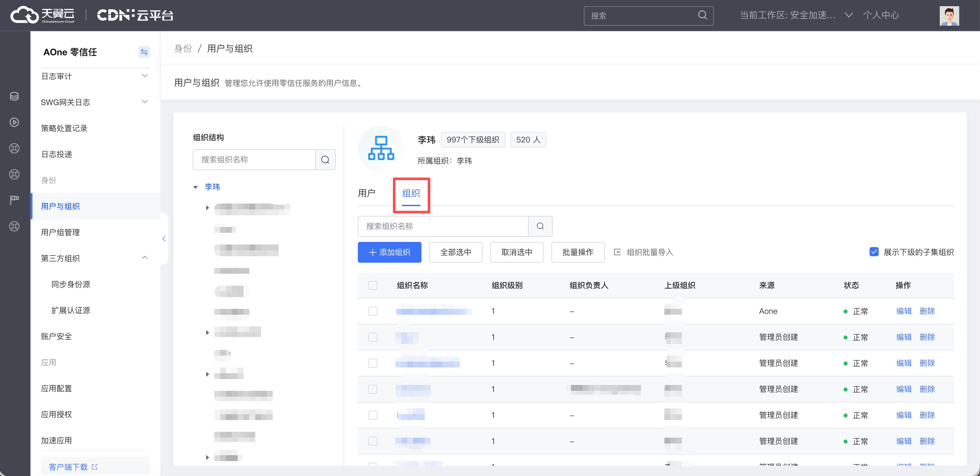Click the AOne menu switch icon
The height and width of the screenshot is (476, 980).
pos(144,52)
